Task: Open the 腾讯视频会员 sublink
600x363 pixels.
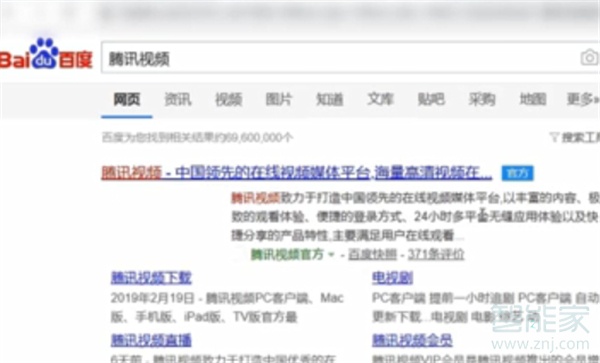Action: pyautogui.click(x=412, y=340)
